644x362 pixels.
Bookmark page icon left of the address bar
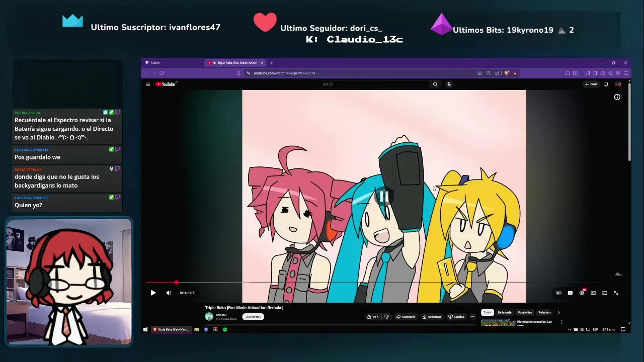click(238, 73)
